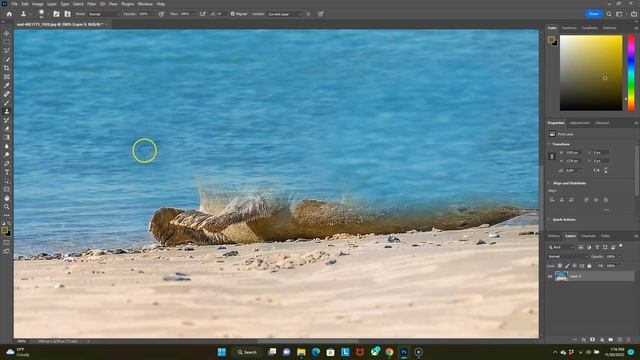
Task: Toggle lock all for the layer
Action: coord(589,266)
